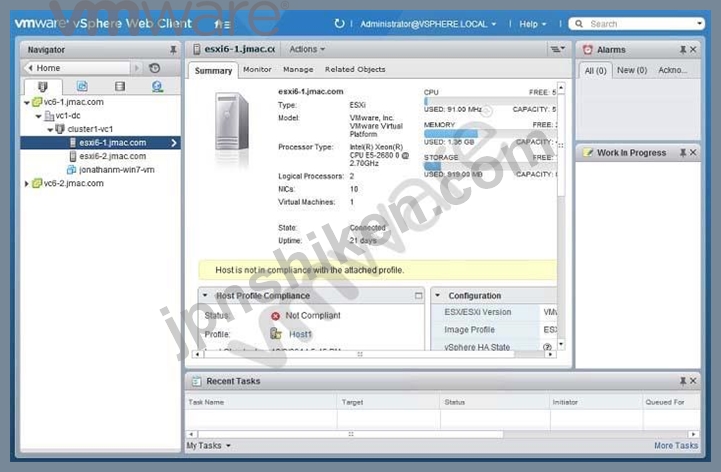The image size is (721, 472).
Task: Click the search magnifier icon
Action: tap(579, 23)
